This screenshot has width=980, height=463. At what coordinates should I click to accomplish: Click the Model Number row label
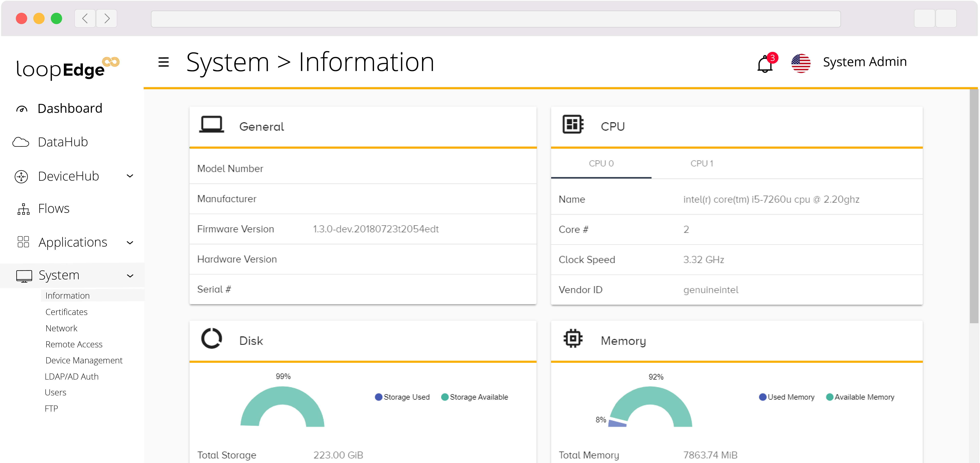(x=230, y=169)
